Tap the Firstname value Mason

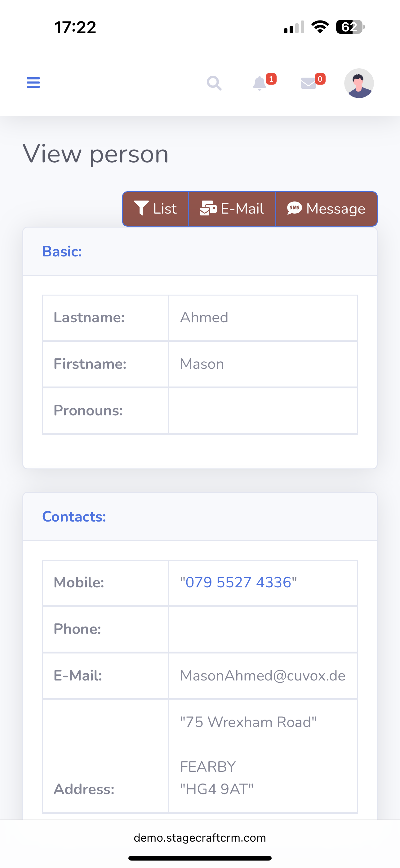(x=202, y=364)
